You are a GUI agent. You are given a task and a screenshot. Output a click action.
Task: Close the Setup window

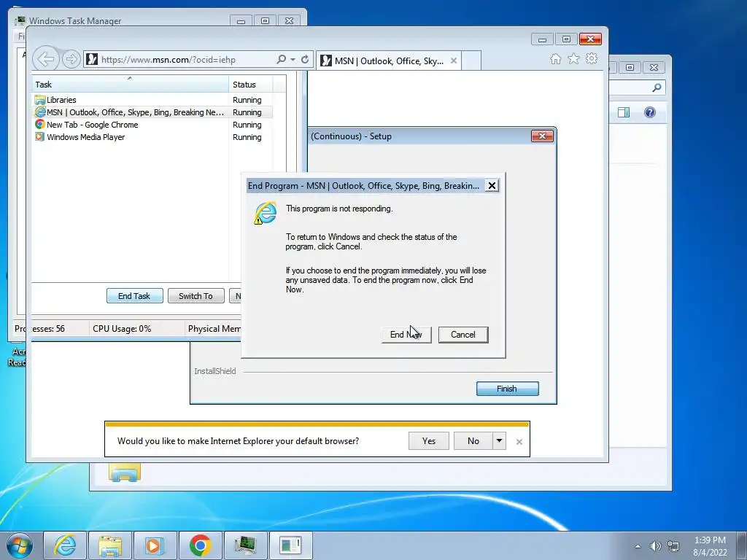[542, 136]
